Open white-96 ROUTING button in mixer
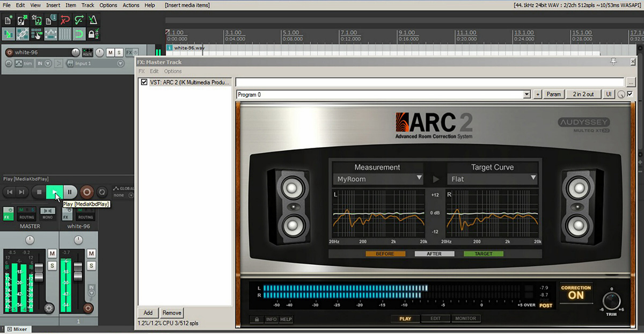 tap(85, 213)
